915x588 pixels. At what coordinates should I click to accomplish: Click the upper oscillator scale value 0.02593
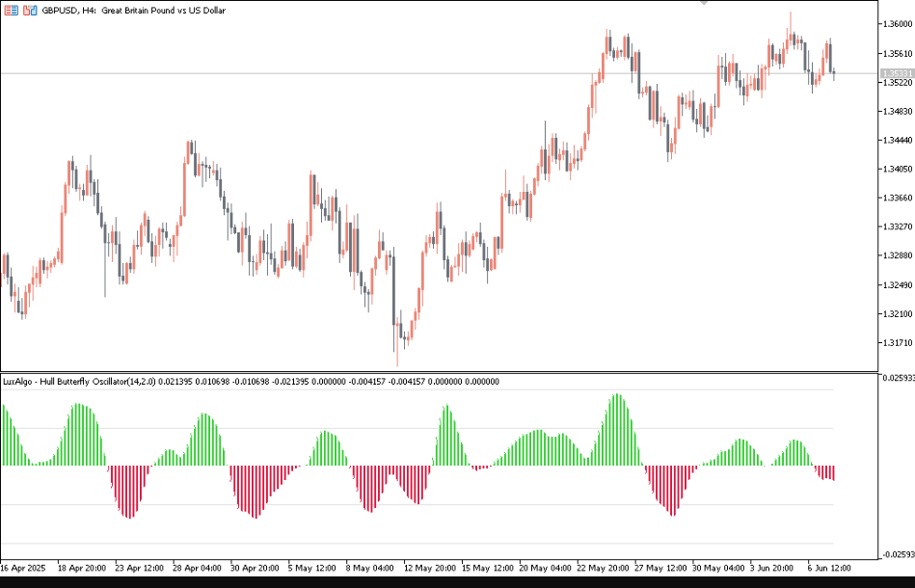click(x=897, y=377)
